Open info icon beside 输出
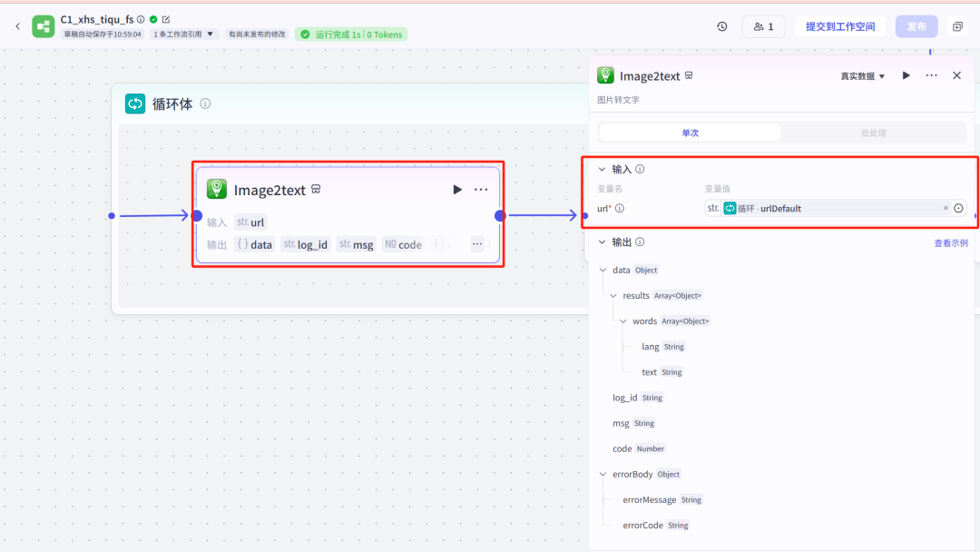Viewport: 980px width, 552px height. pyautogui.click(x=640, y=241)
